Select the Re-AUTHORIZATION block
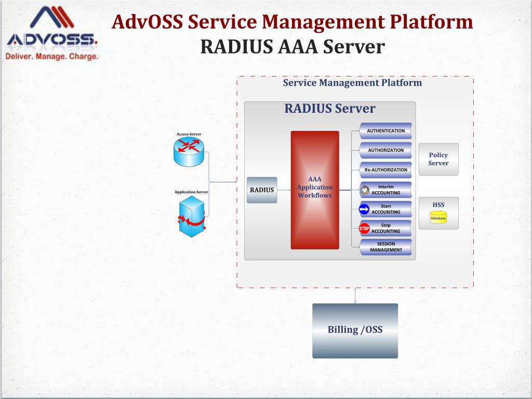The height and width of the screenshot is (399, 532). (386, 170)
